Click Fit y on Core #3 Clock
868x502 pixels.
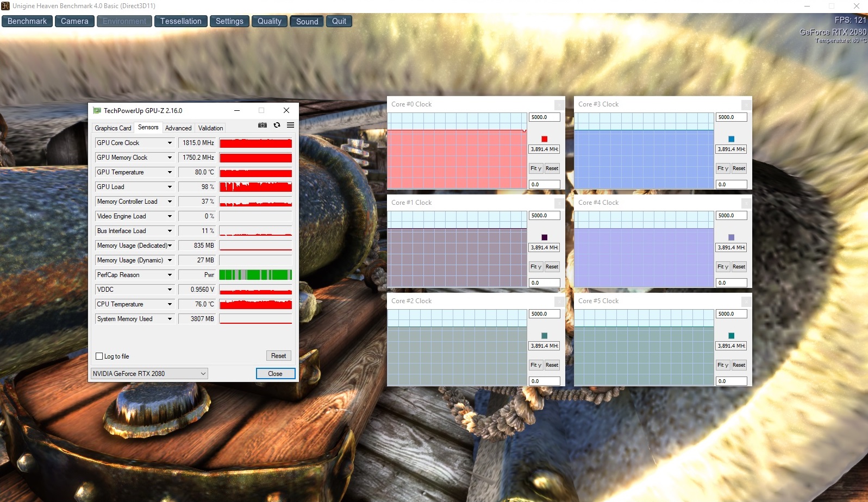click(x=723, y=168)
